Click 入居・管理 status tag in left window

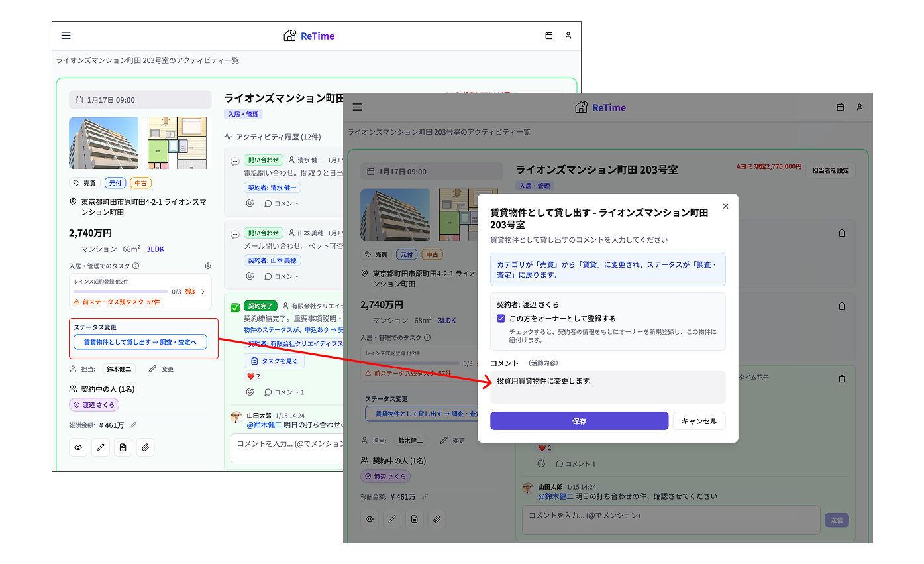pyautogui.click(x=243, y=115)
